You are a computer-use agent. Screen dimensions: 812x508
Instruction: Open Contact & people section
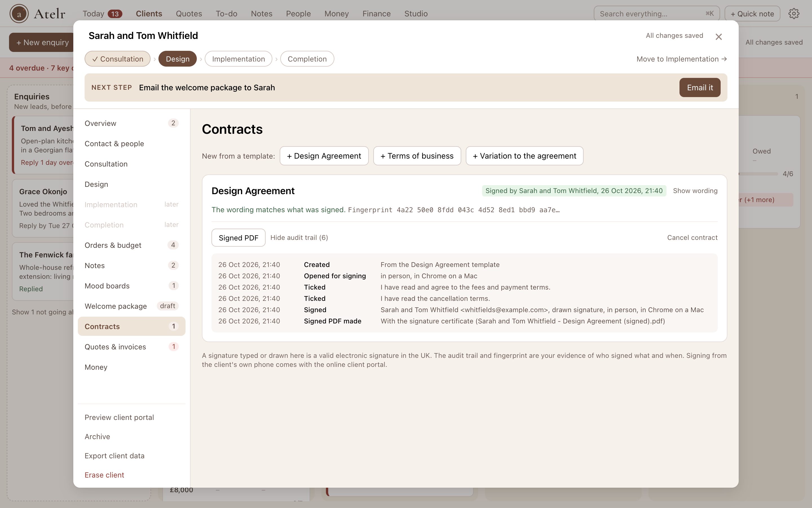coord(132,143)
